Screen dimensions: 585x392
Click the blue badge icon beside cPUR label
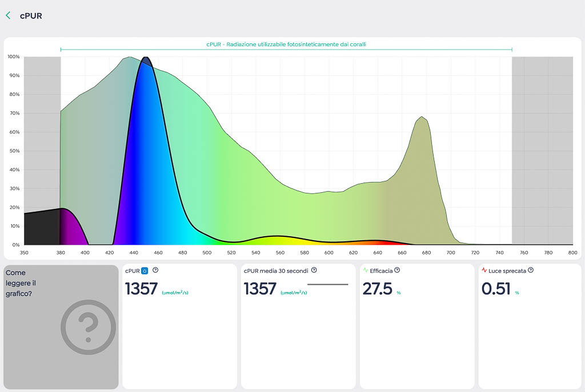[145, 270]
